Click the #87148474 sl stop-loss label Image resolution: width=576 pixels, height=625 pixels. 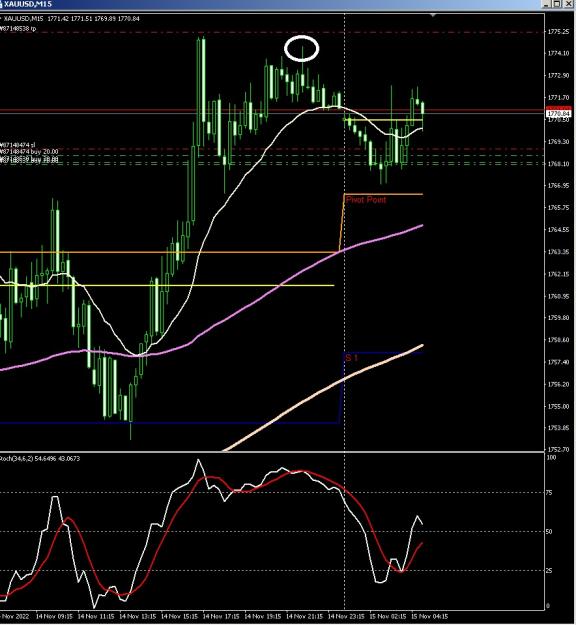[18, 145]
